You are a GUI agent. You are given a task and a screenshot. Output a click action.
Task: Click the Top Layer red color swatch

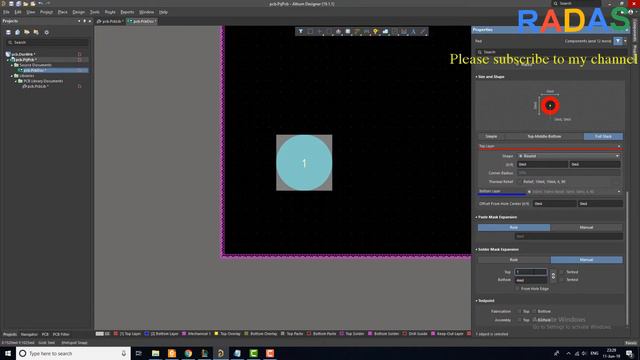[116, 334]
